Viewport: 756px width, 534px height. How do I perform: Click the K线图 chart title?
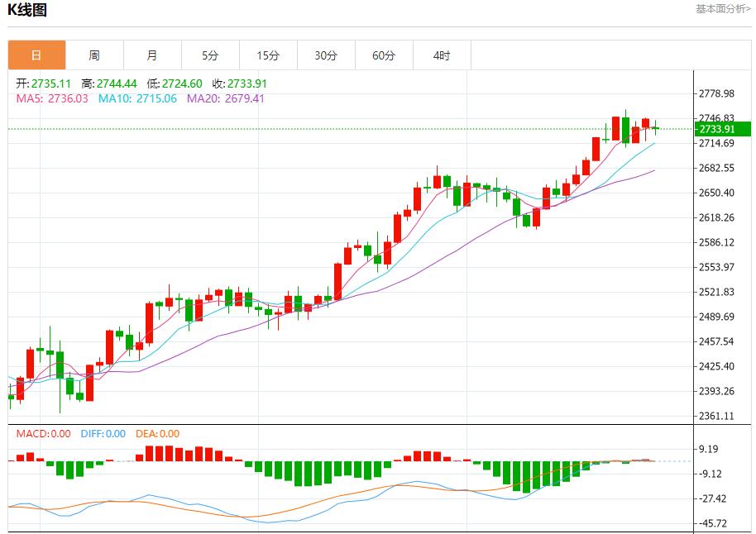27,10
